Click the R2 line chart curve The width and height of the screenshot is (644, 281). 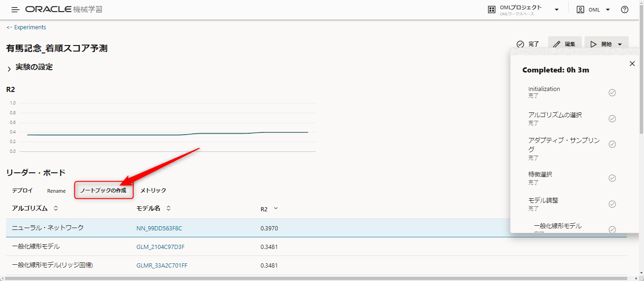pos(167,134)
